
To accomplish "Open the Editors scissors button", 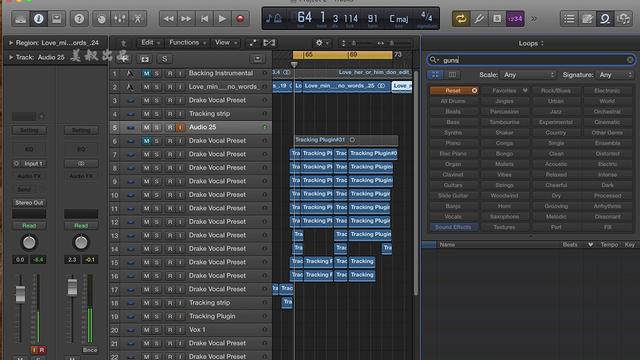I will coord(138,19).
